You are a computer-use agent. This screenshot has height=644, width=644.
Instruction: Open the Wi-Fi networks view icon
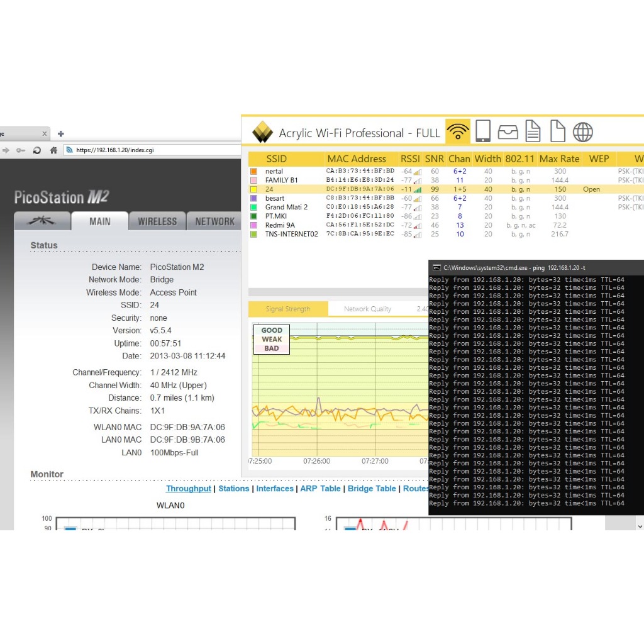458,131
